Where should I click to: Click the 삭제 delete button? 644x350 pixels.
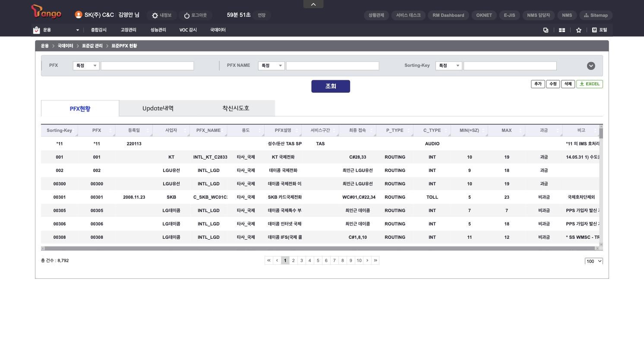point(568,84)
